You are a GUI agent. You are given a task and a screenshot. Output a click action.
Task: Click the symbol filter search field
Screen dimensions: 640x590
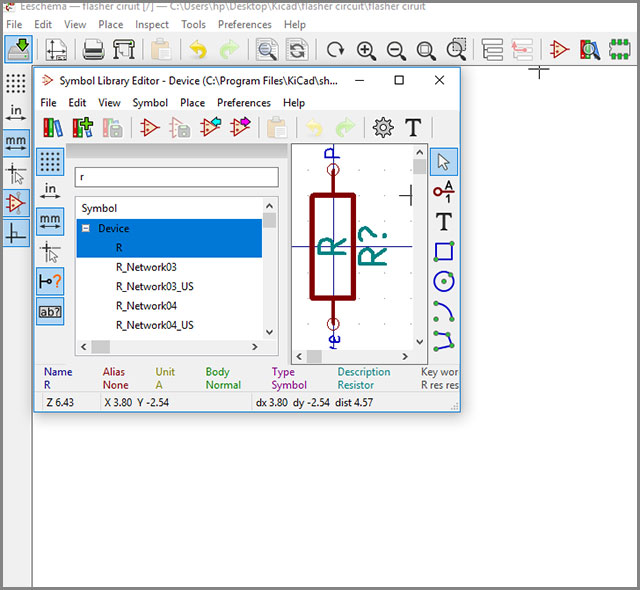[177, 177]
